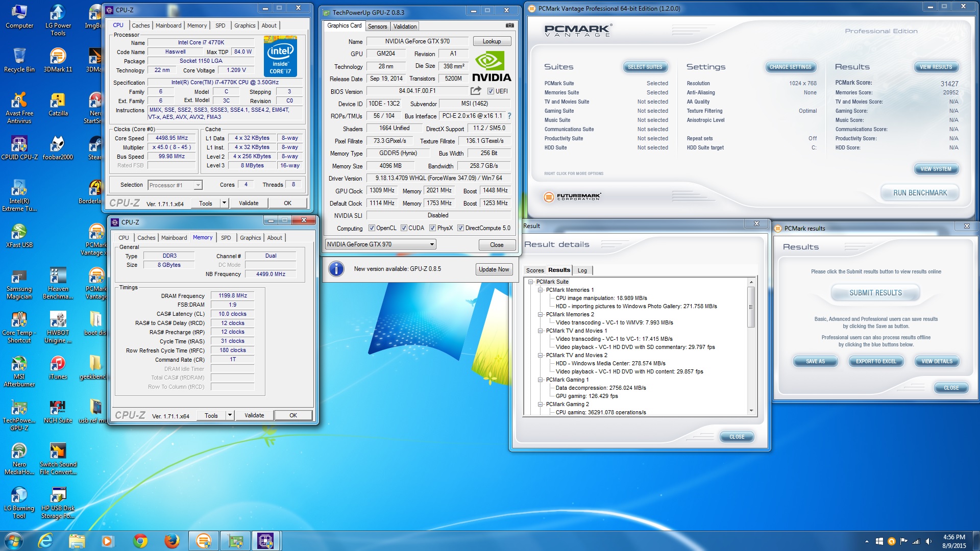Toggle CUDA computing checkbox
The height and width of the screenshot is (551, 980).
pos(404,228)
